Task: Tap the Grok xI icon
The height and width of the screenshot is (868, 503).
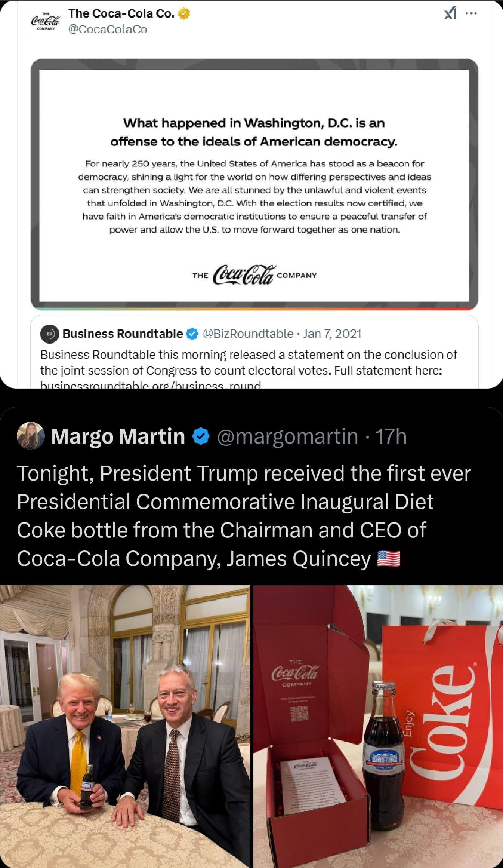Action: click(x=450, y=14)
